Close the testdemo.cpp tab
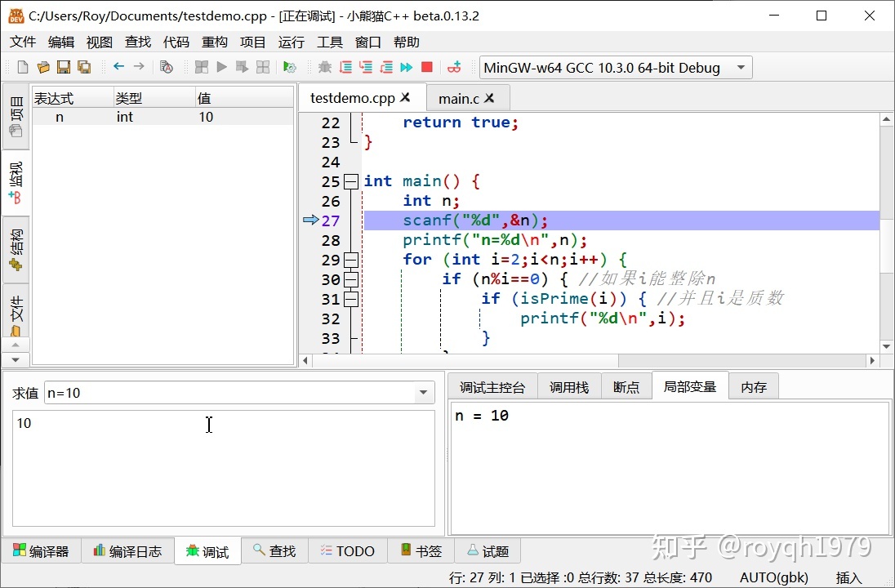 (x=405, y=98)
